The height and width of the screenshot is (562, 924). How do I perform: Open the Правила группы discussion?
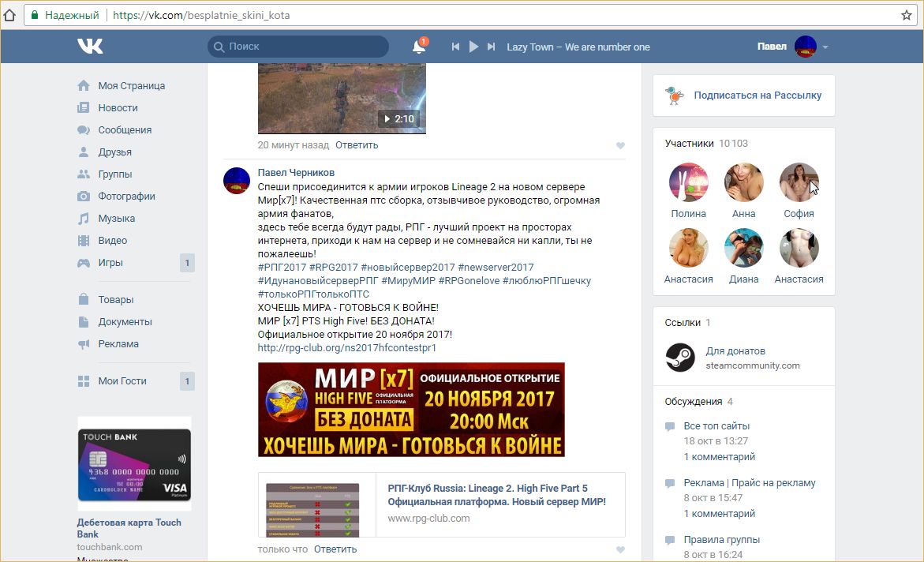click(x=721, y=540)
